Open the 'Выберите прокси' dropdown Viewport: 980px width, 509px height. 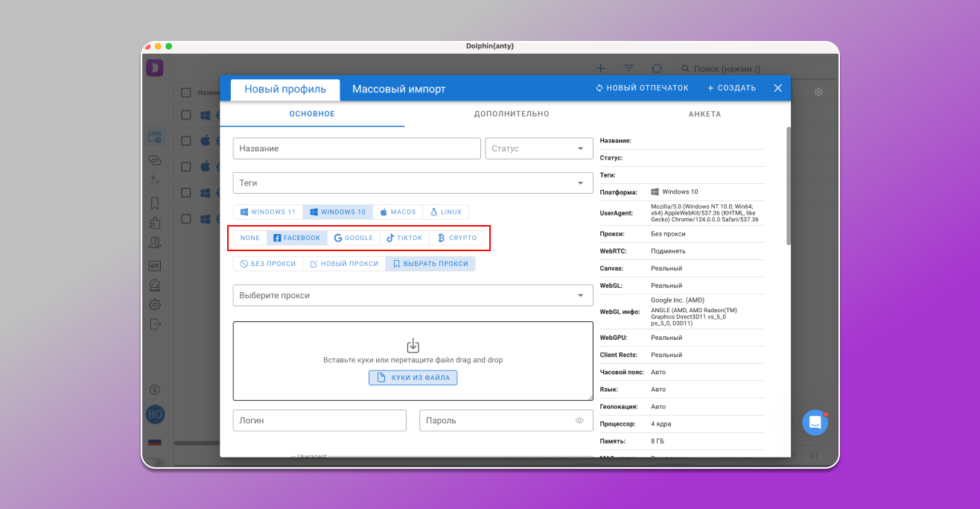[413, 295]
